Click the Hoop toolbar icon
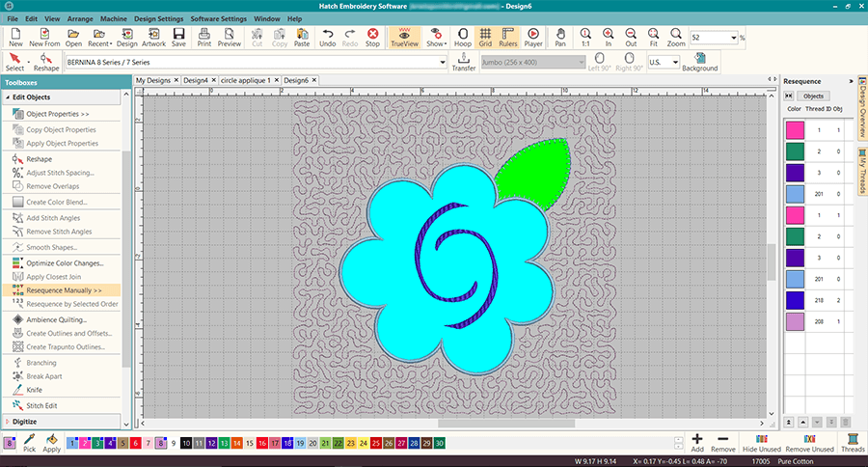This screenshot has height=467, width=868. (x=462, y=38)
